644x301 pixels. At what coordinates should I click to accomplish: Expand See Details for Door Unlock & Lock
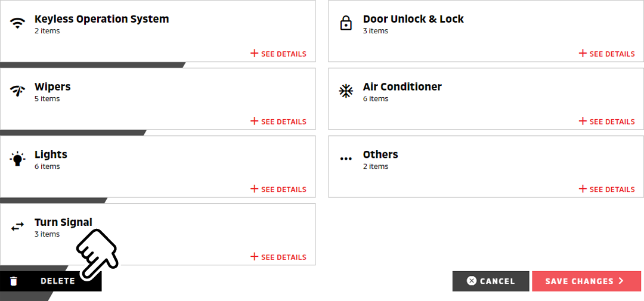[x=606, y=54]
